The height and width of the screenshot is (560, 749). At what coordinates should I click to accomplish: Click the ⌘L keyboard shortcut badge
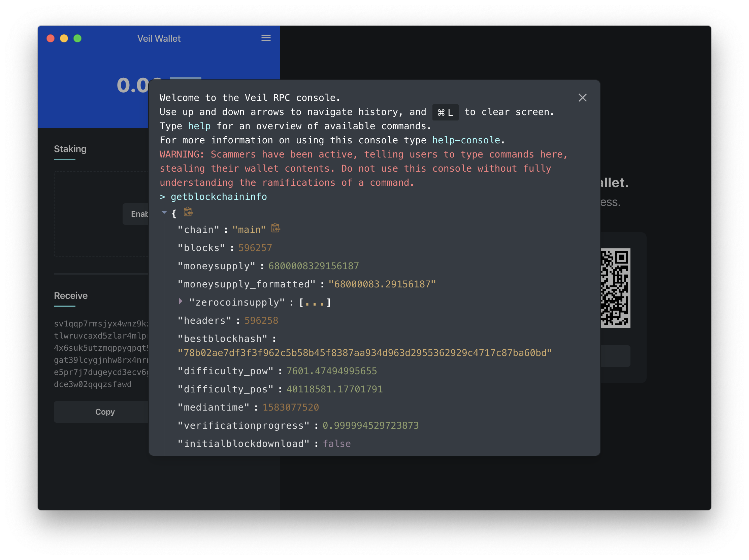[445, 112]
